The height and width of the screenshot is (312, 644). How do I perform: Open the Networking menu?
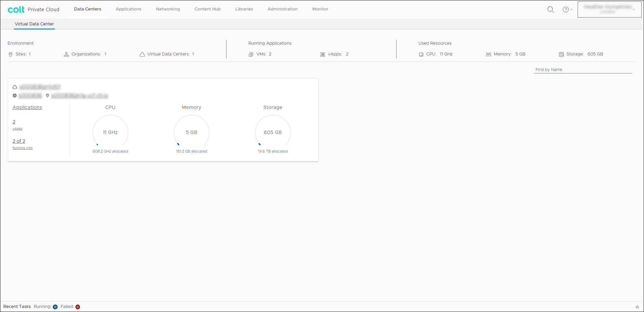point(168,9)
